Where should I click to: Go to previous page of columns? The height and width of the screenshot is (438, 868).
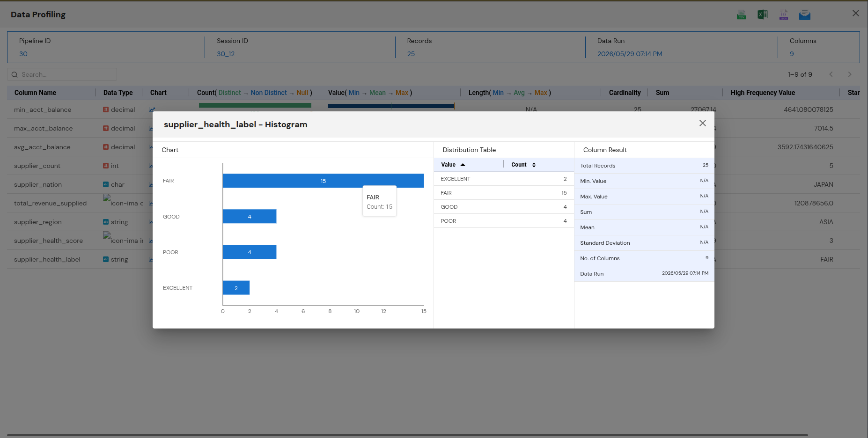[831, 74]
